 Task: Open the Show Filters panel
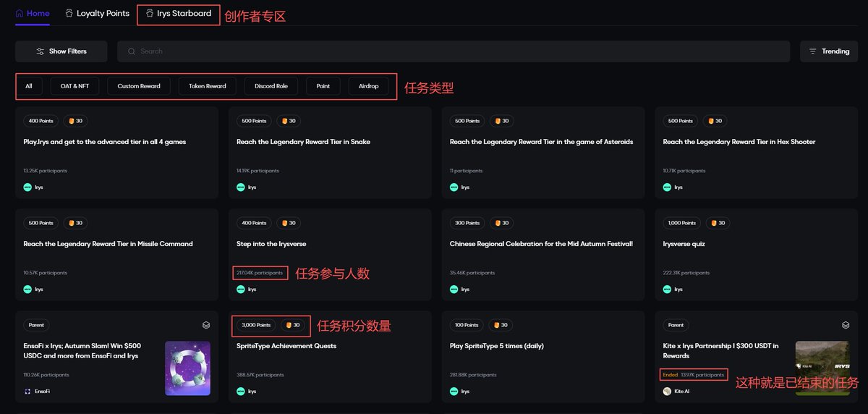pos(61,51)
